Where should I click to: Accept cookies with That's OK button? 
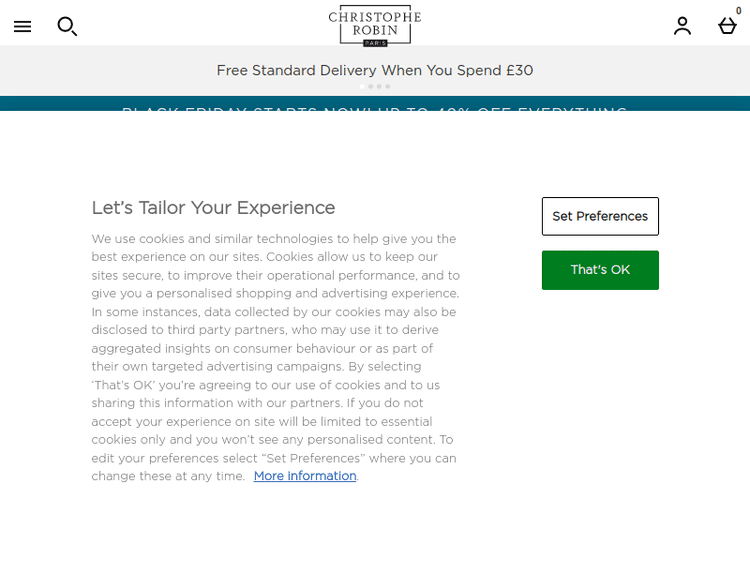tap(600, 270)
